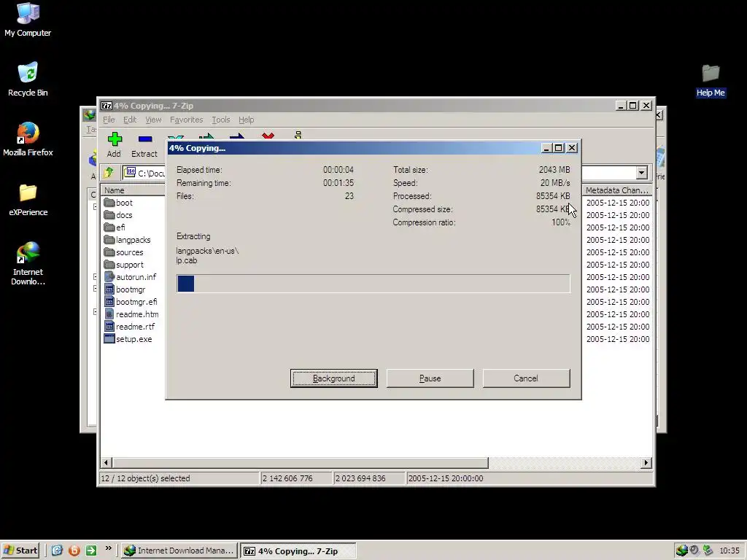
Task: Click the 2 023 694 836 status value
Action: pos(360,478)
